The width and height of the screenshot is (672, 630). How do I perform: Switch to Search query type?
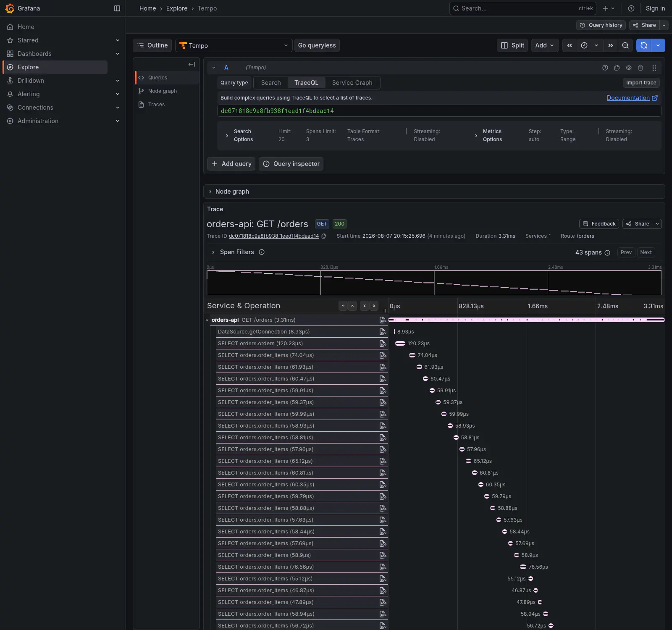271,83
